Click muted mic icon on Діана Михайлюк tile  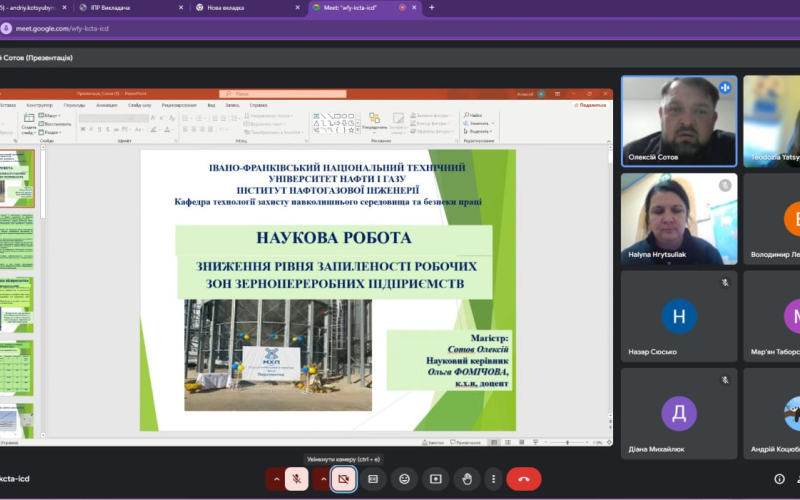click(x=724, y=380)
